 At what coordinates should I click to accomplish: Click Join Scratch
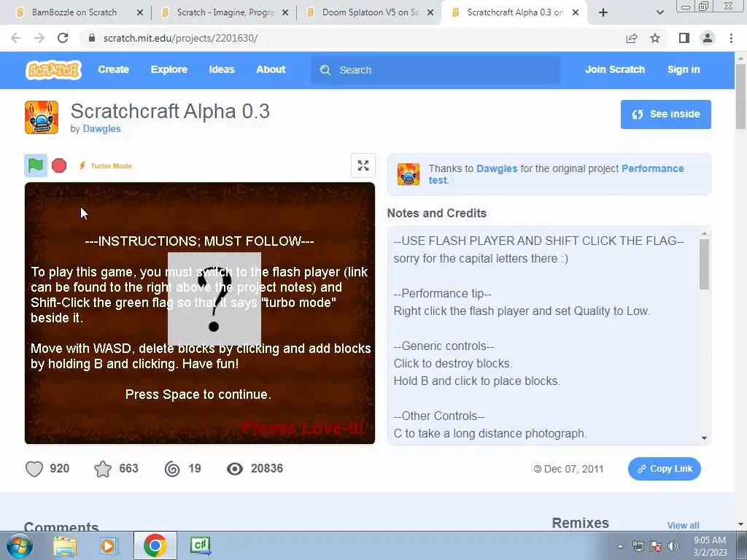(614, 69)
